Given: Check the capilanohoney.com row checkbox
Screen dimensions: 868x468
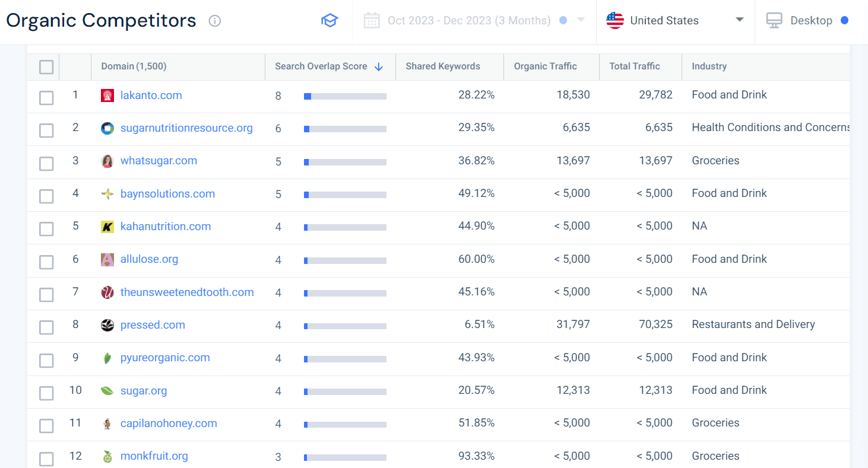Looking at the screenshot, I should pyautogui.click(x=46, y=426).
